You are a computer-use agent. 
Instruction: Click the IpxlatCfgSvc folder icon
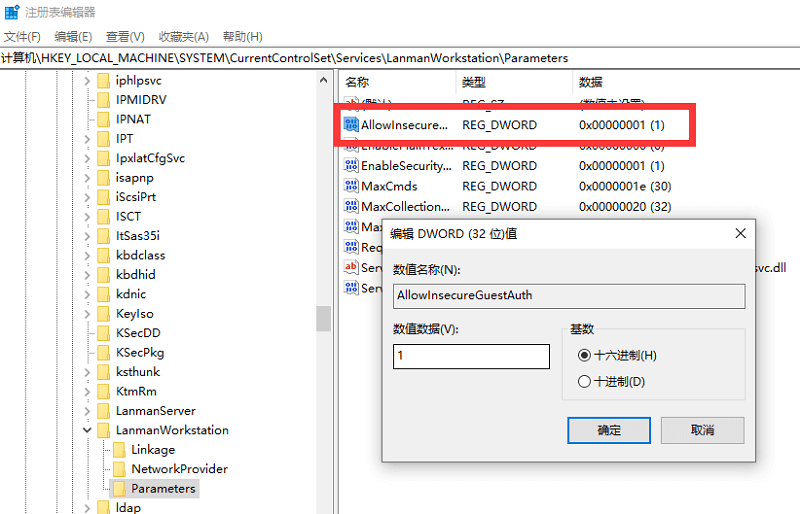pyautogui.click(x=104, y=158)
